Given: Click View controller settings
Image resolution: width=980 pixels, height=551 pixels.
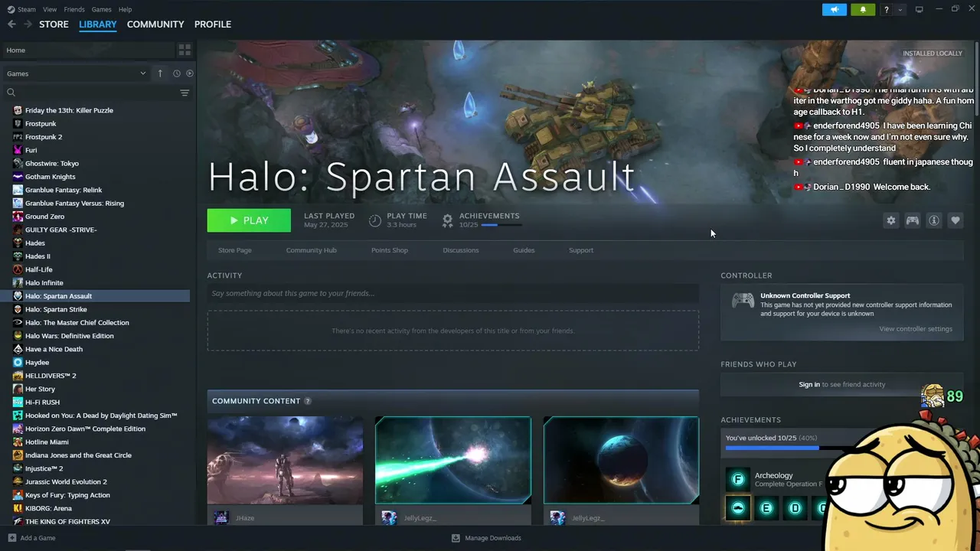Looking at the screenshot, I should click(x=916, y=329).
